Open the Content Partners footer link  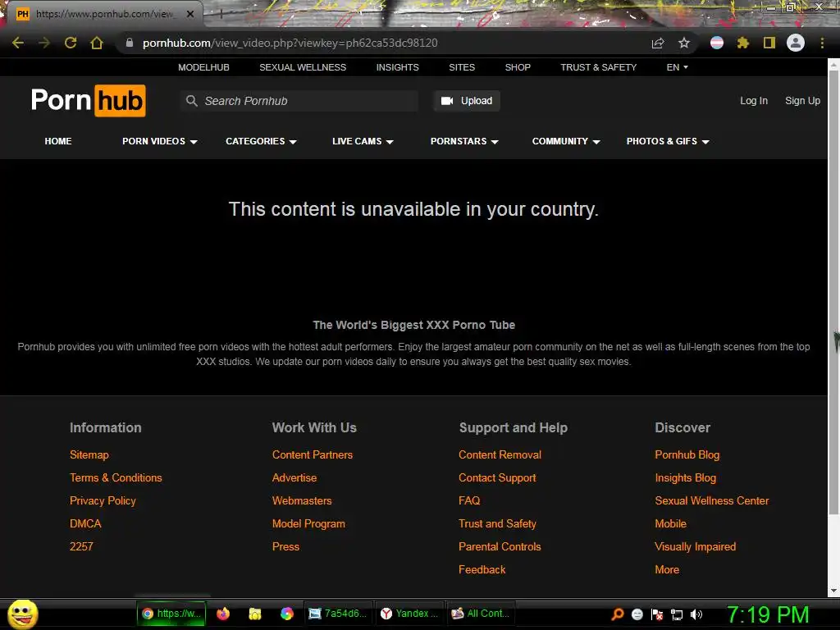pyautogui.click(x=313, y=454)
